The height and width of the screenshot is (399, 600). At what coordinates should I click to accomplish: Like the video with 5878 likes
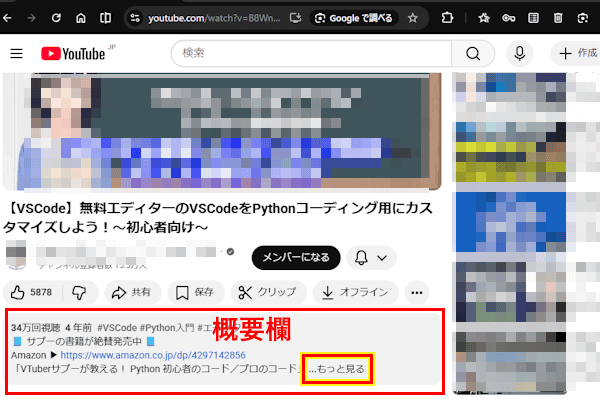tap(32, 293)
